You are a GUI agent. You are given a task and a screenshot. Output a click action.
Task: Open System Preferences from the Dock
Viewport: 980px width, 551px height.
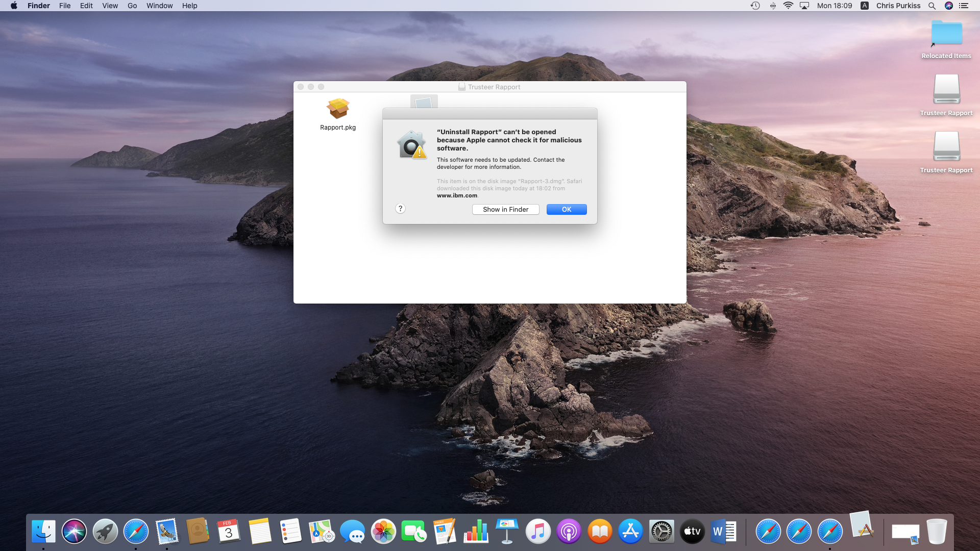[661, 532]
